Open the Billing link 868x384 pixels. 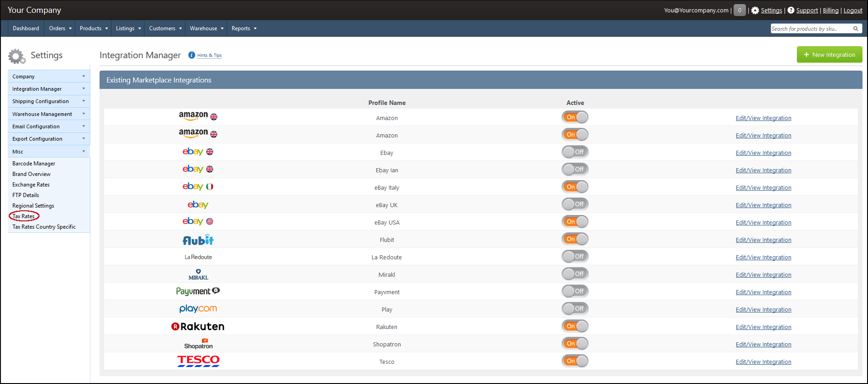coord(830,10)
